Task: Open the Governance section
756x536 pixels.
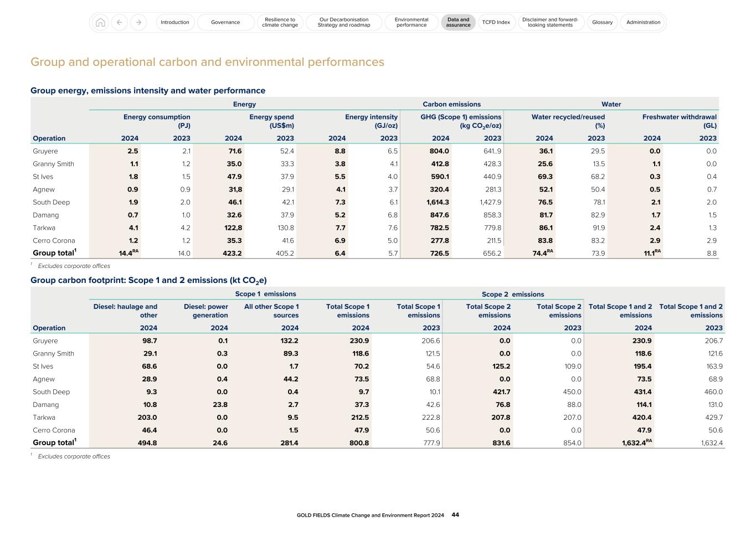Action: pos(225,22)
